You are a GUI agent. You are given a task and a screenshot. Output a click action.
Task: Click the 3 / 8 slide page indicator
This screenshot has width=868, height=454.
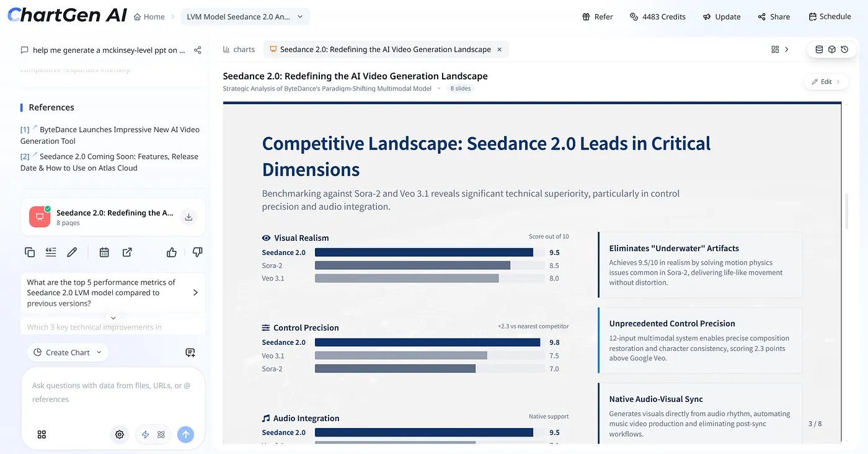[x=815, y=424]
